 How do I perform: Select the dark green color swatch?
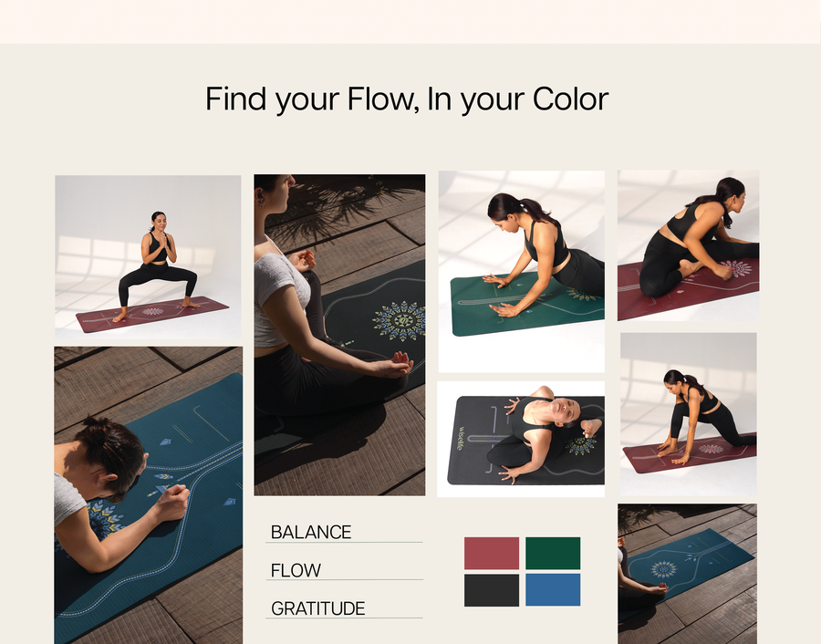[553, 553]
